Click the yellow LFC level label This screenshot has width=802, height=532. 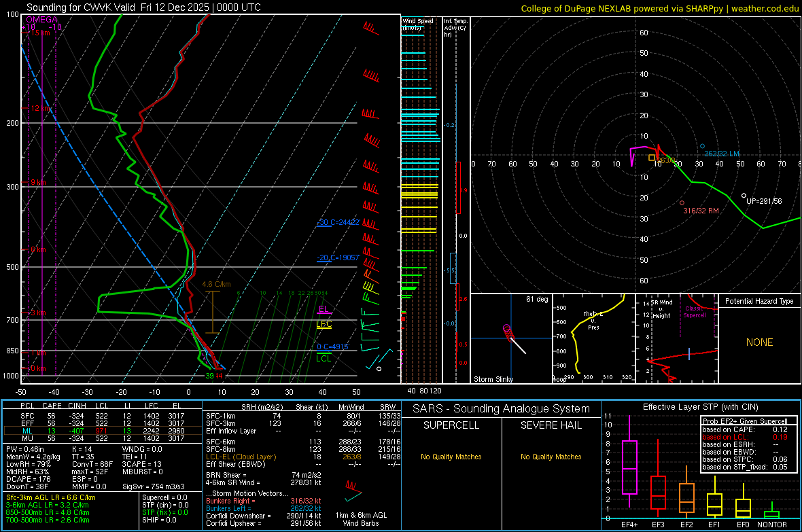tap(324, 324)
